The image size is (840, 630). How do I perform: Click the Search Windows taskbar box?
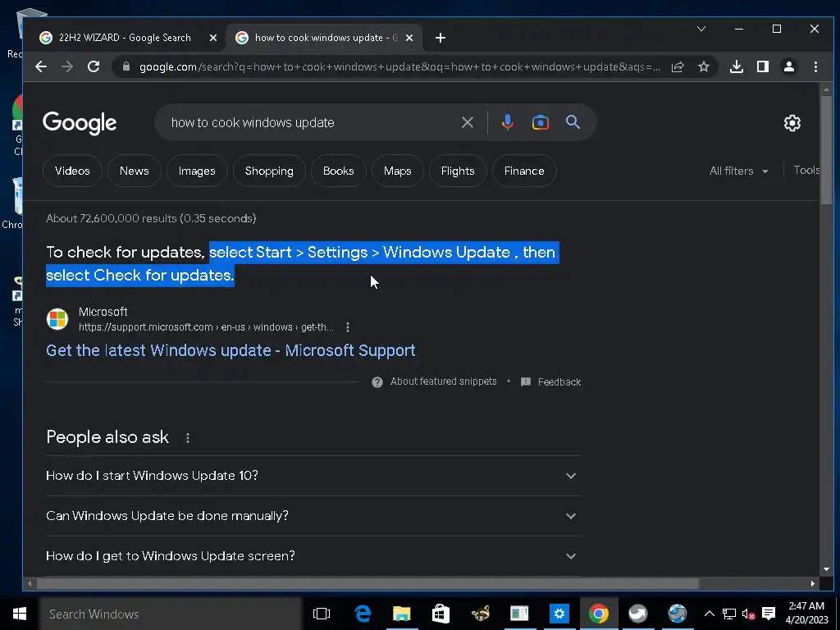pyautogui.click(x=171, y=614)
